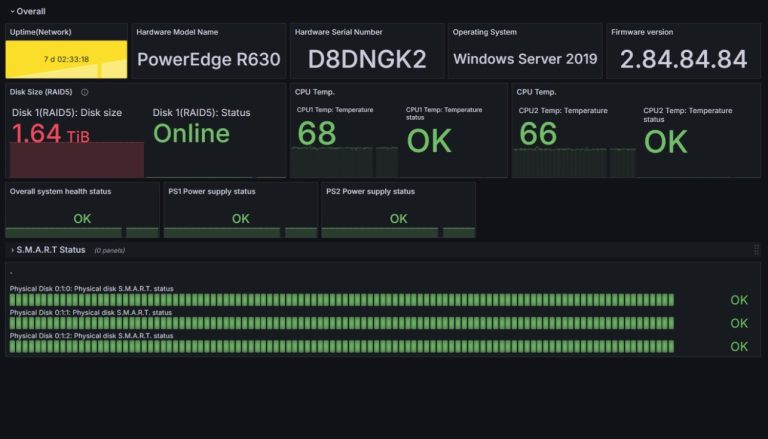This screenshot has height=439, width=768.
Task: Click the green Online disk status value
Action: (191, 134)
